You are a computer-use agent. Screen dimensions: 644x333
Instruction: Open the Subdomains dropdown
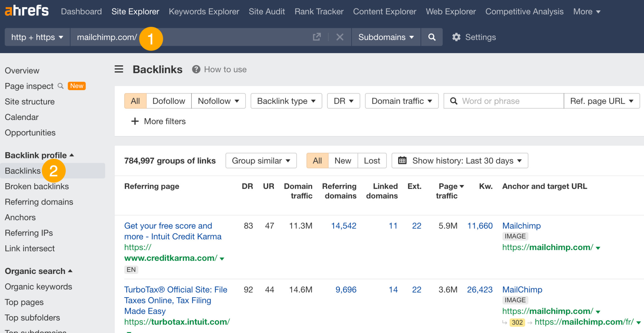[x=386, y=37]
